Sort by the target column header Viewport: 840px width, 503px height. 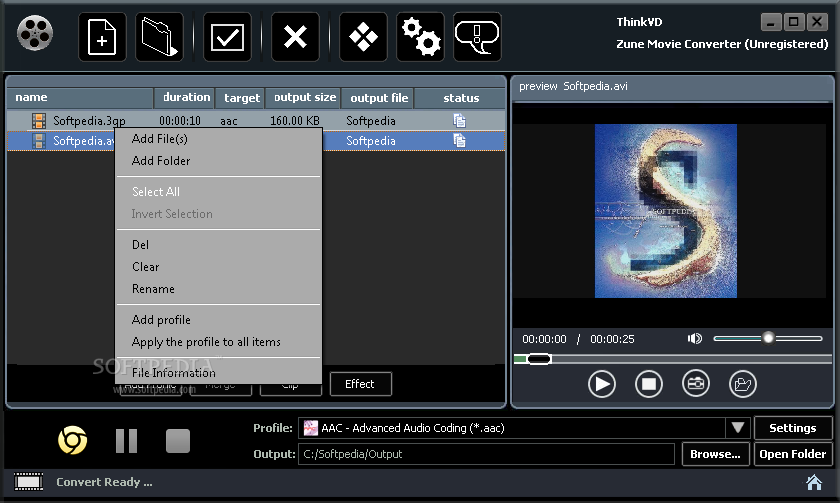[x=241, y=98]
